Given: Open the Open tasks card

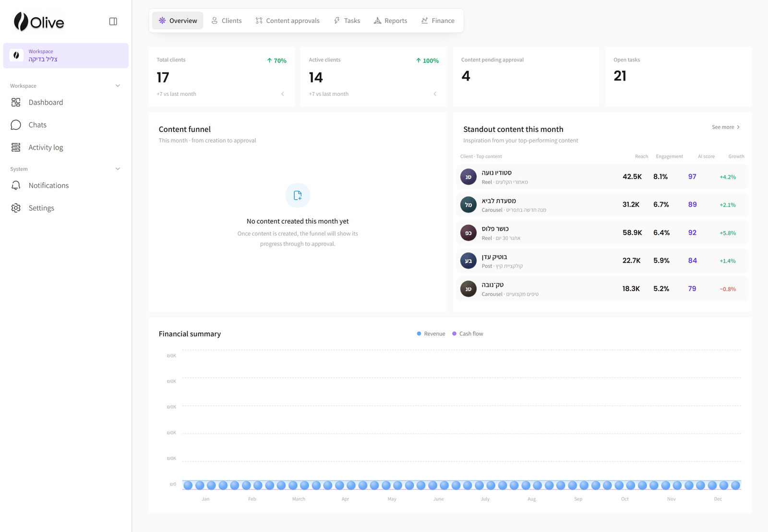Looking at the screenshot, I should (678, 77).
